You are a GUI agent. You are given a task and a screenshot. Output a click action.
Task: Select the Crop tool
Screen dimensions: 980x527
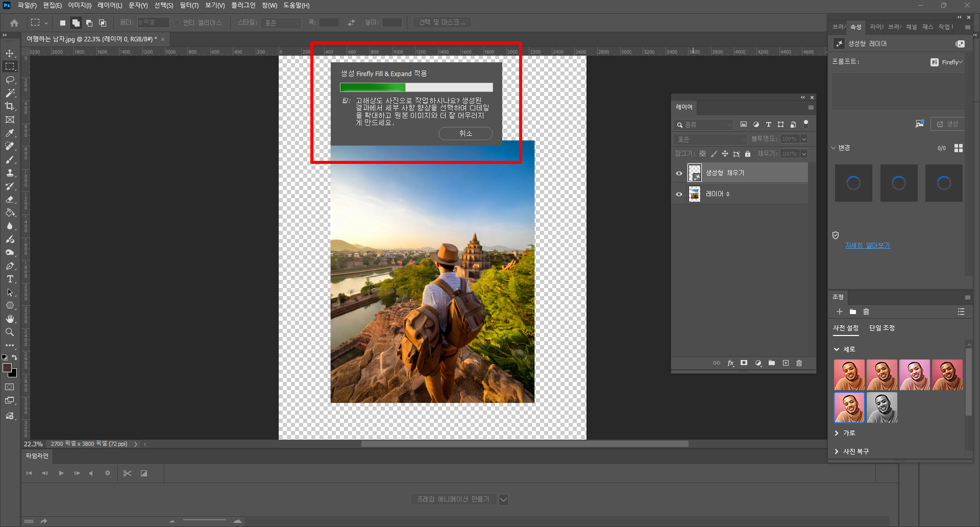pyautogui.click(x=10, y=106)
